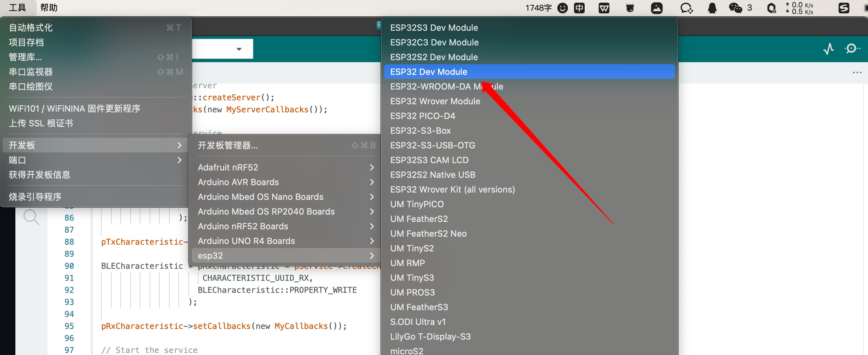This screenshot has height=355, width=868.
Task: Click the smiley face menu bar icon
Action: [562, 8]
